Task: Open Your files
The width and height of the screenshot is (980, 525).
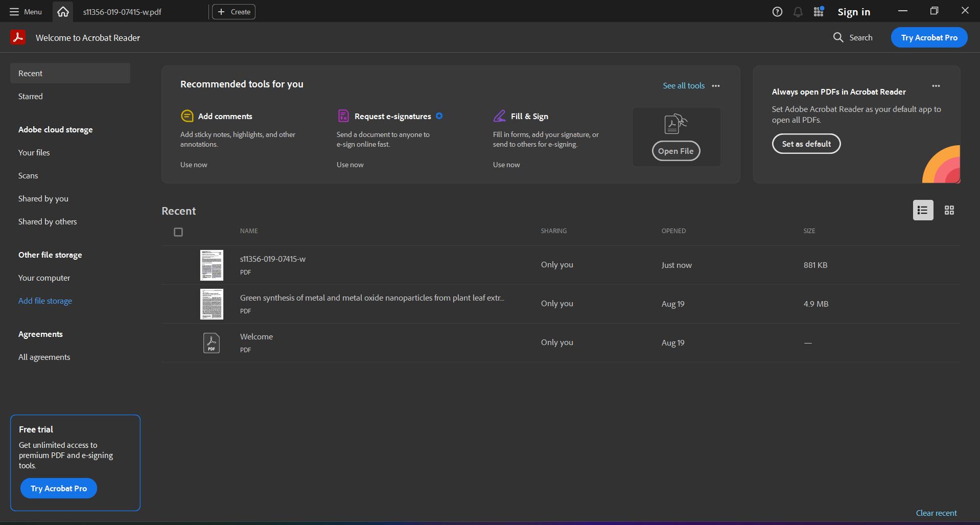Action: tap(34, 152)
